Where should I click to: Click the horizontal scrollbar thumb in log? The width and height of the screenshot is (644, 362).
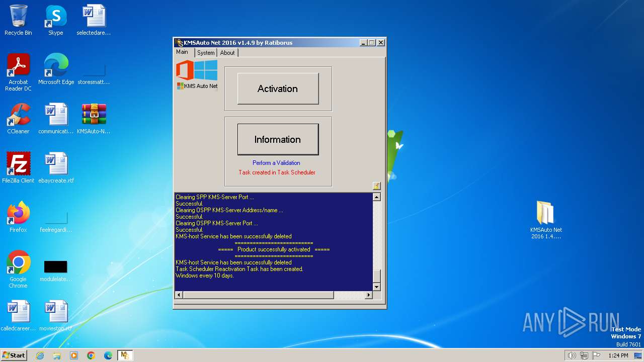point(258,295)
